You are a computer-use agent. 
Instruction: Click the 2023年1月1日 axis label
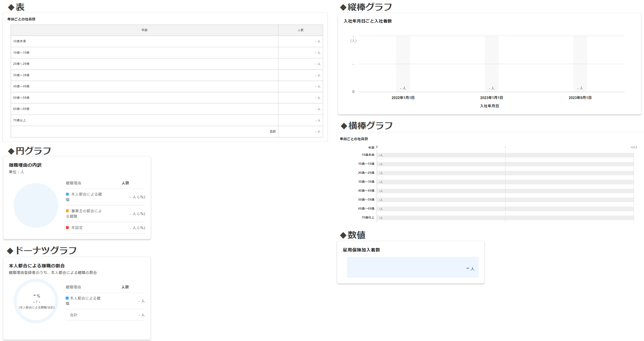pos(492,98)
